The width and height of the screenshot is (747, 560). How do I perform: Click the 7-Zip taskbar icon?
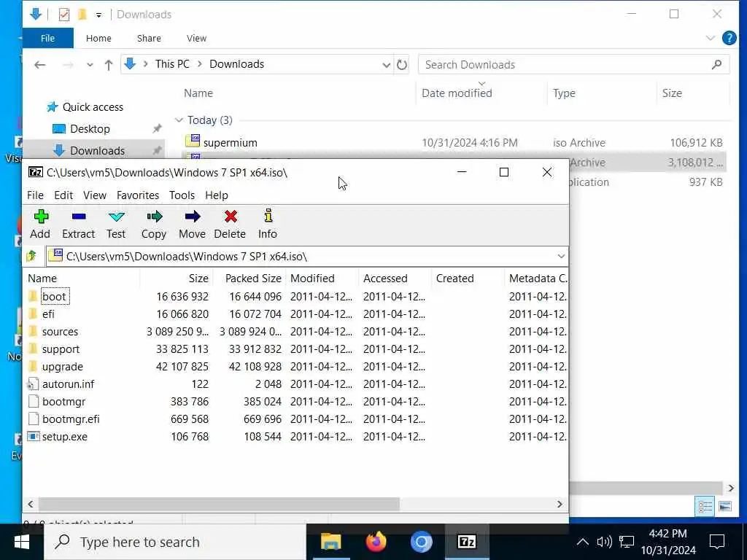467,542
